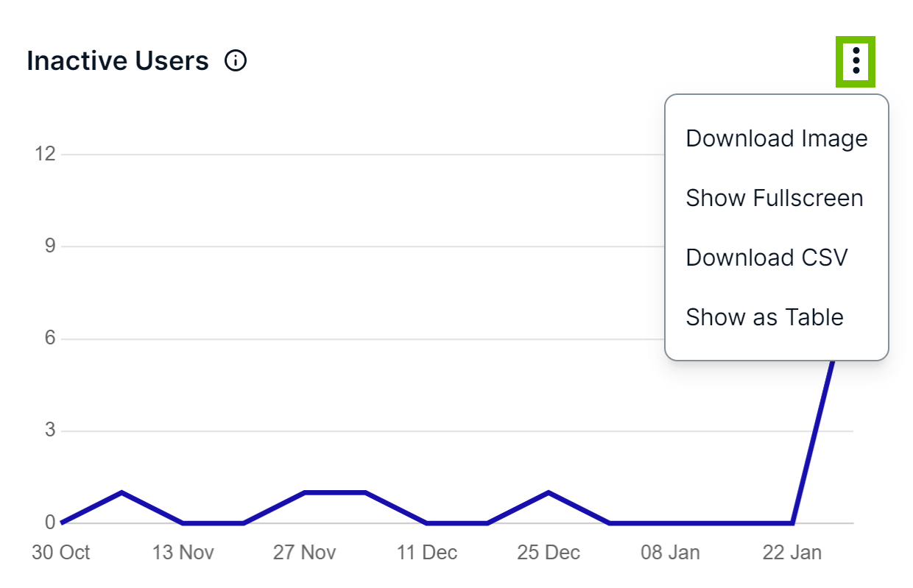The image size is (913, 588).
Task: Click the 30 Oct x-axis date label
Action: coord(61,553)
